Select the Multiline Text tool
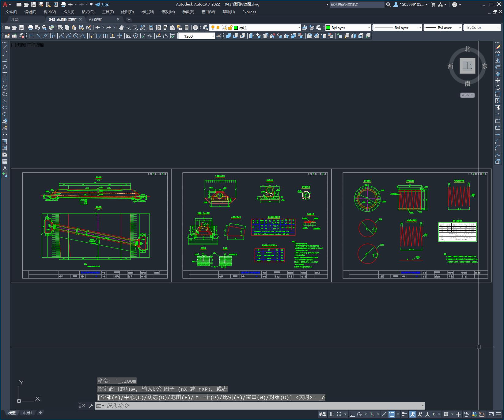 tap(5, 168)
